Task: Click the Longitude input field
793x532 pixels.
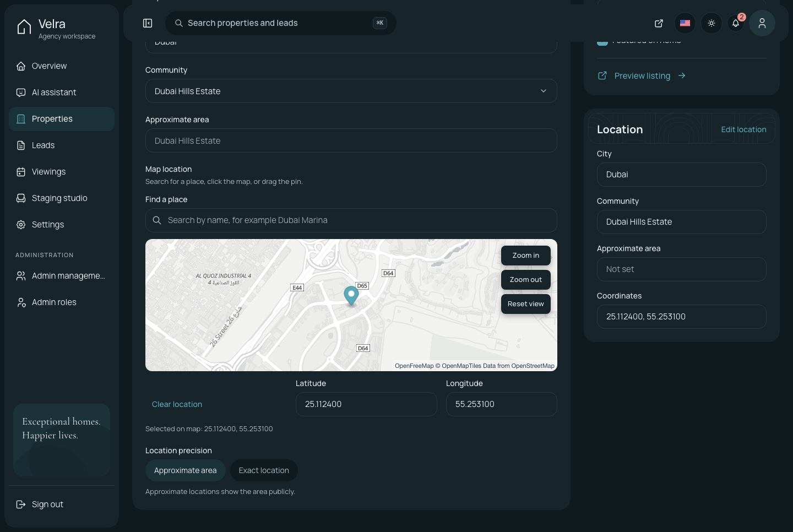Action: click(x=502, y=404)
